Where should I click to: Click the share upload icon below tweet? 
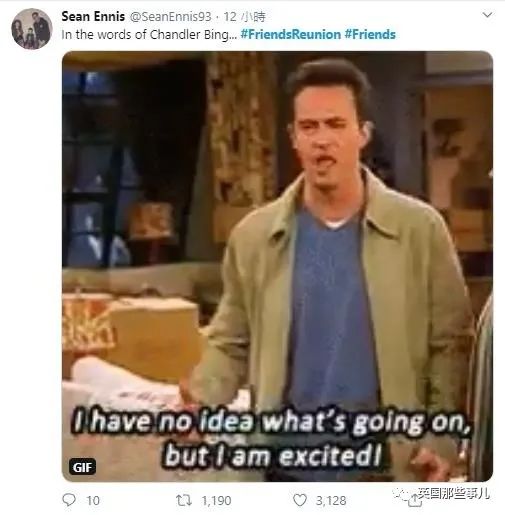(x=415, y=500)
